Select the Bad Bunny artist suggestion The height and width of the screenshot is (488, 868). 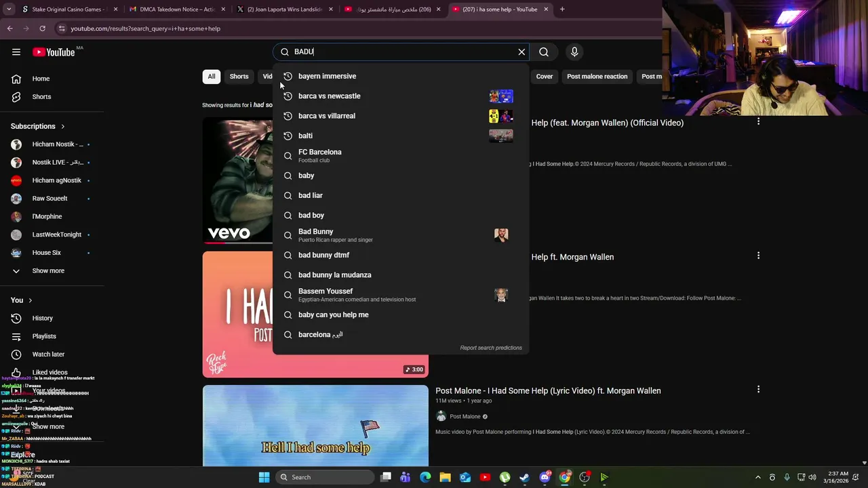pos(400,235)
